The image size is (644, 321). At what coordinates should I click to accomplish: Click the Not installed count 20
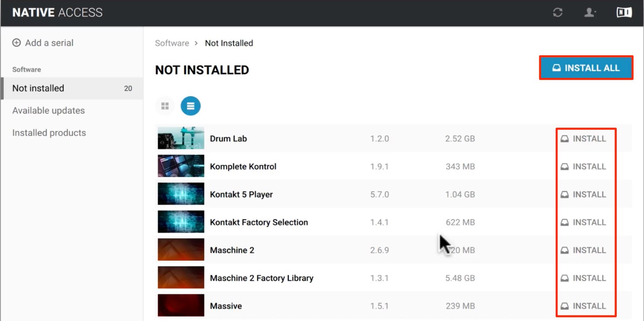pos(128,88)
